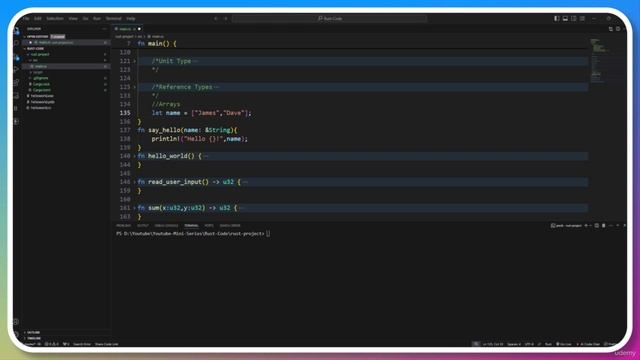640x360 pixels.
Task: Open Explorer views and more actions menu
Action: (x=104, y=29)
